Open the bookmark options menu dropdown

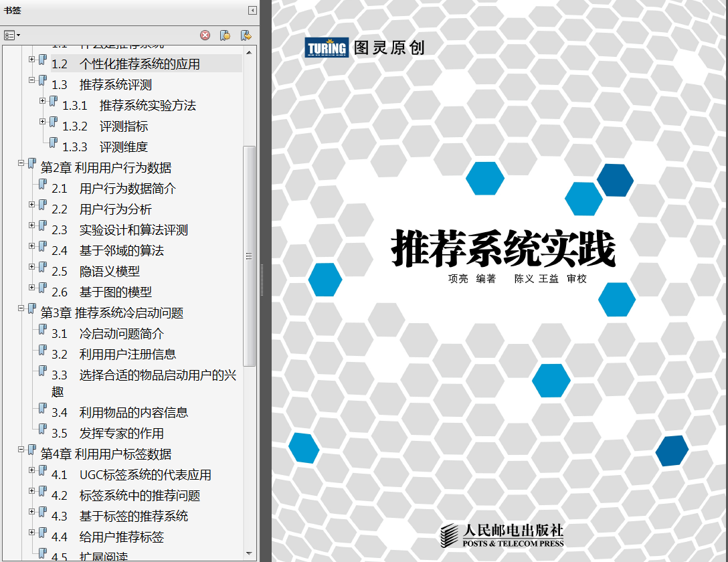tap(12, 35)
